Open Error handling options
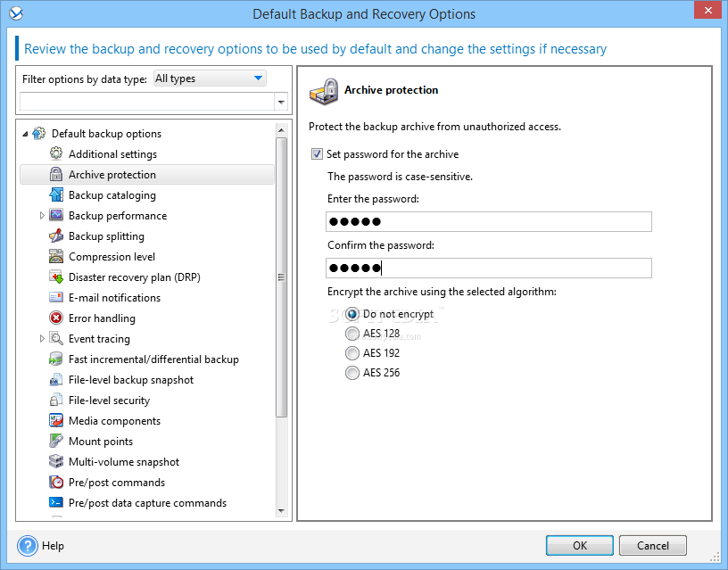Screen dimensions: 728x570 coord(102,318)
